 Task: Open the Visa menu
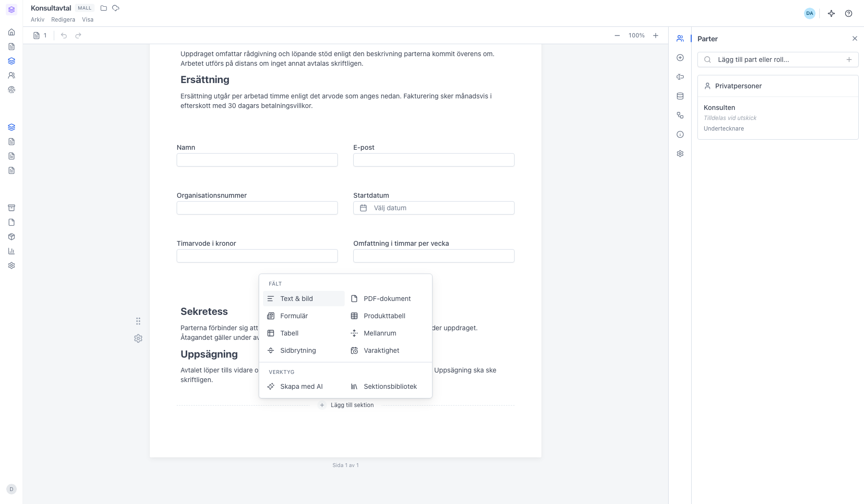point(88,20)
